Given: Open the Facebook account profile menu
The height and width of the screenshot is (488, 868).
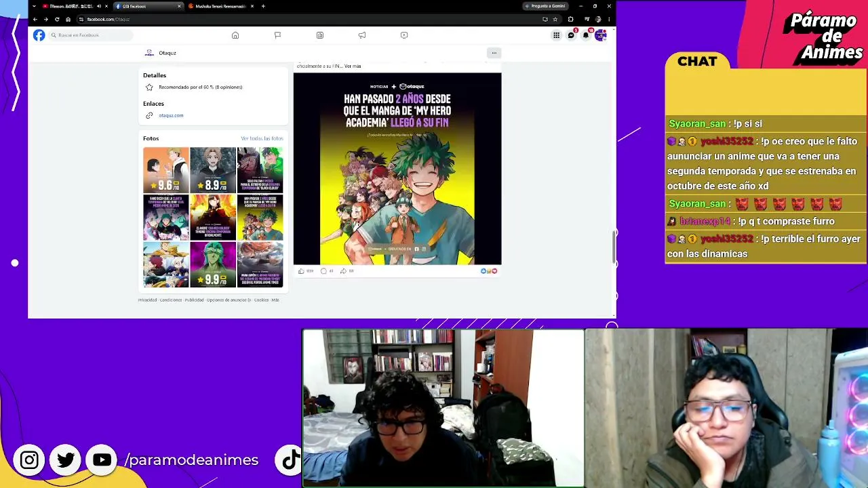Looking at the screenshot, I should pos(600,35).
